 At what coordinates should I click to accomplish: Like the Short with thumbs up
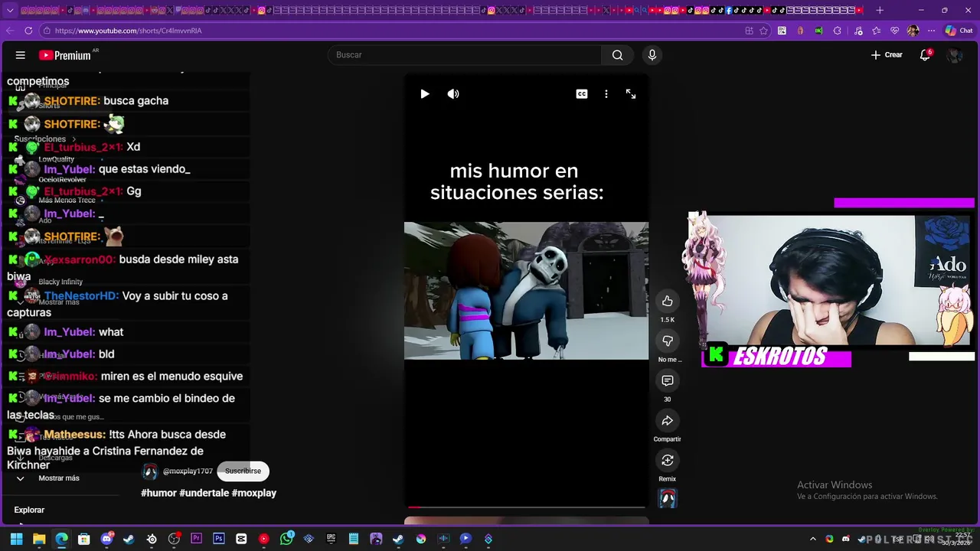point(668,301)
